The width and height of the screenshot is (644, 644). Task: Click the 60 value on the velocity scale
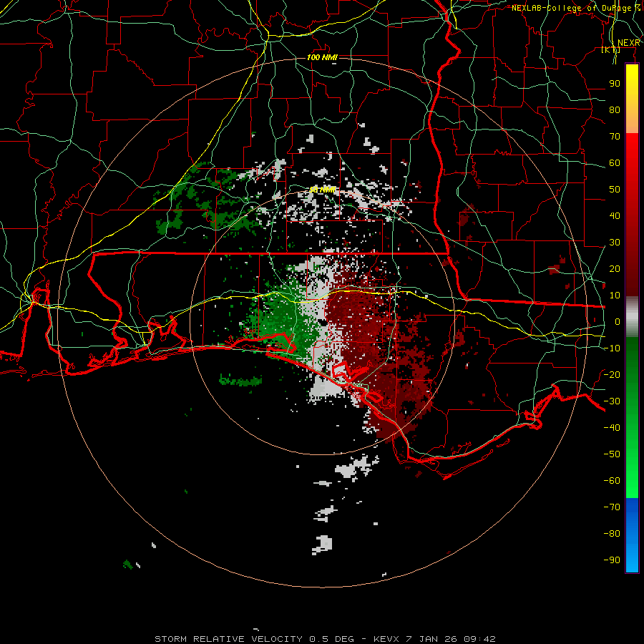coord(615,163)
